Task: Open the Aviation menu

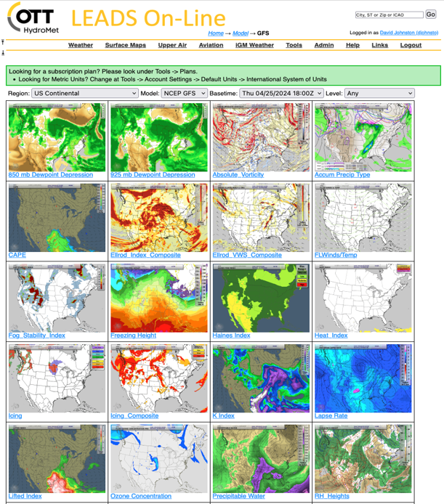Action: coord(211,45)
